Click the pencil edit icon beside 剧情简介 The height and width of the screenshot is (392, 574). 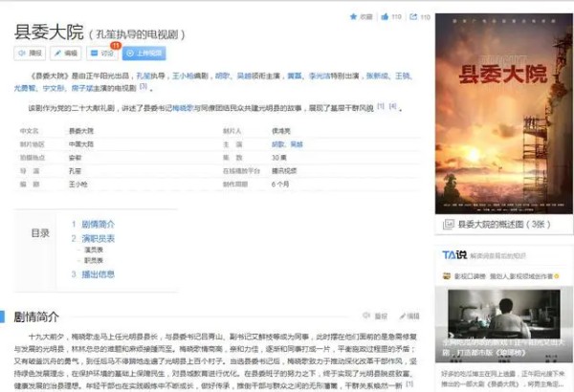[403, 316]
